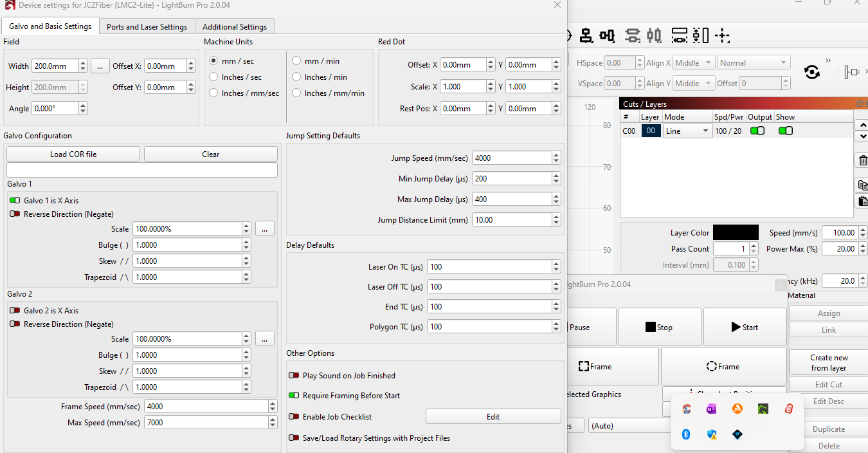Open OneNote from the tray popup
The height and width of the screenshot is (453, 868).
[x=711, y=409]
